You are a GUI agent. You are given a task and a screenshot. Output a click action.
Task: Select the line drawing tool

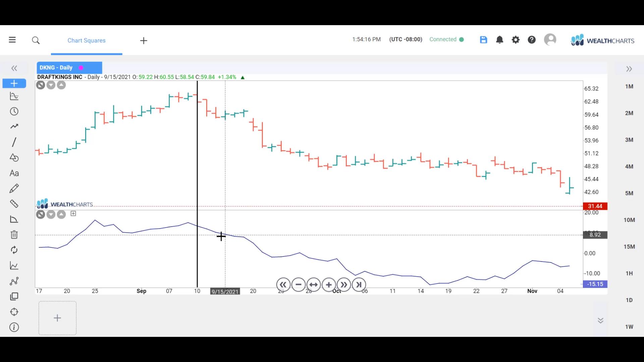(14, 142)
